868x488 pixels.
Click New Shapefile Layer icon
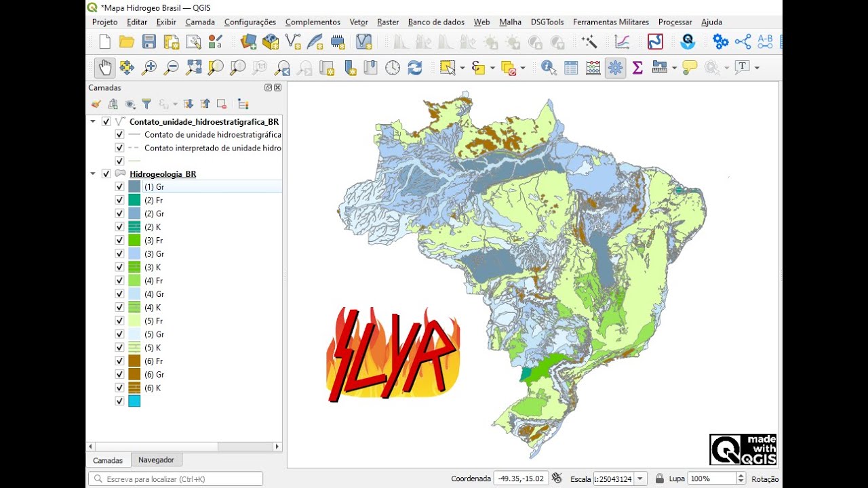pyautogui.click(x=293, y=42)
